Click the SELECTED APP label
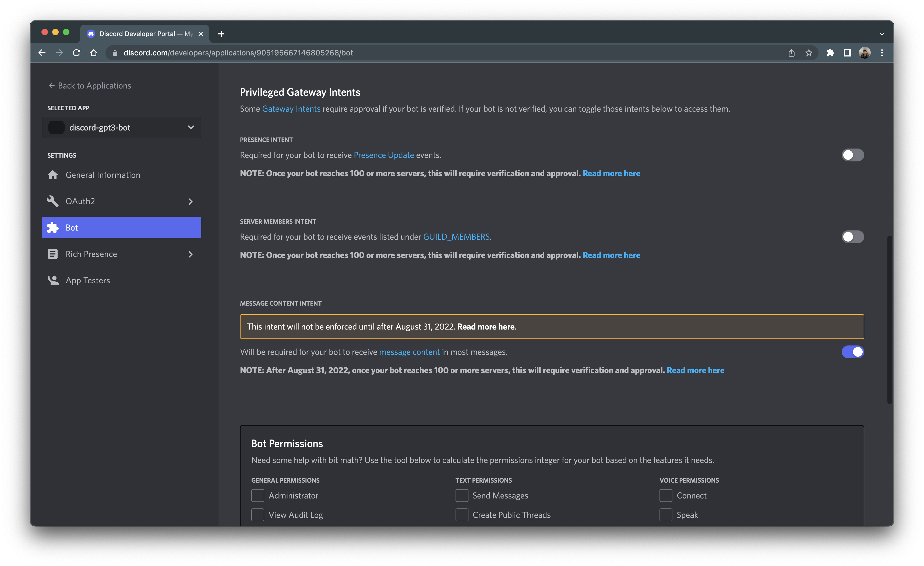This screenshot has height=566, width=924. (68, 108)
